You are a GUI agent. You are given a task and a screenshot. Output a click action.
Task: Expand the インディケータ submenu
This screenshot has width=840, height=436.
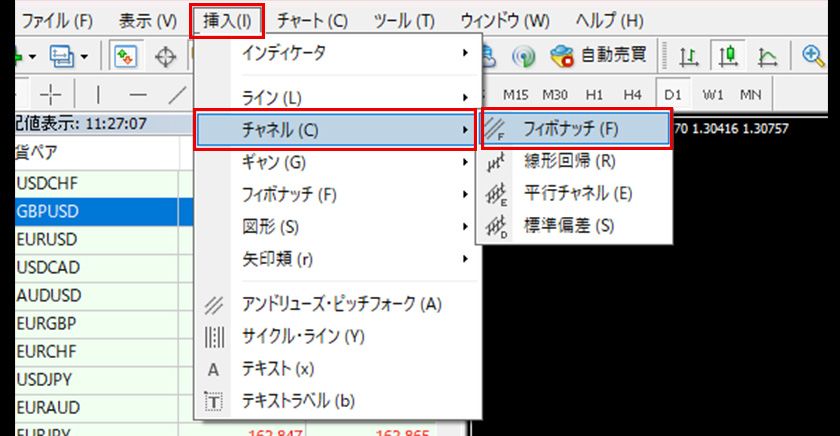[x=338, y=52]
